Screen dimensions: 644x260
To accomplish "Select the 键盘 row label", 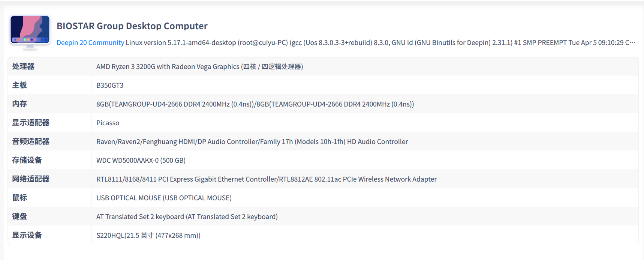I will click(19, 216).
